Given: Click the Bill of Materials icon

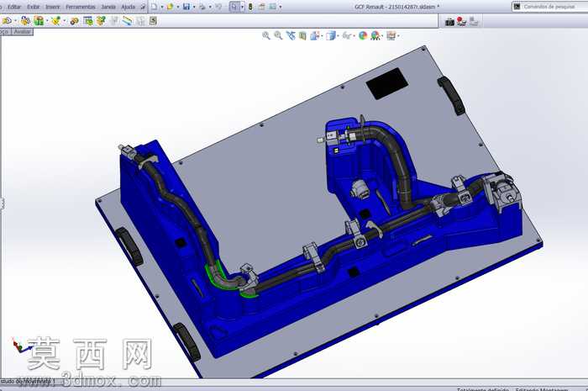Looking at the screenshot, I should pos(140,21).
